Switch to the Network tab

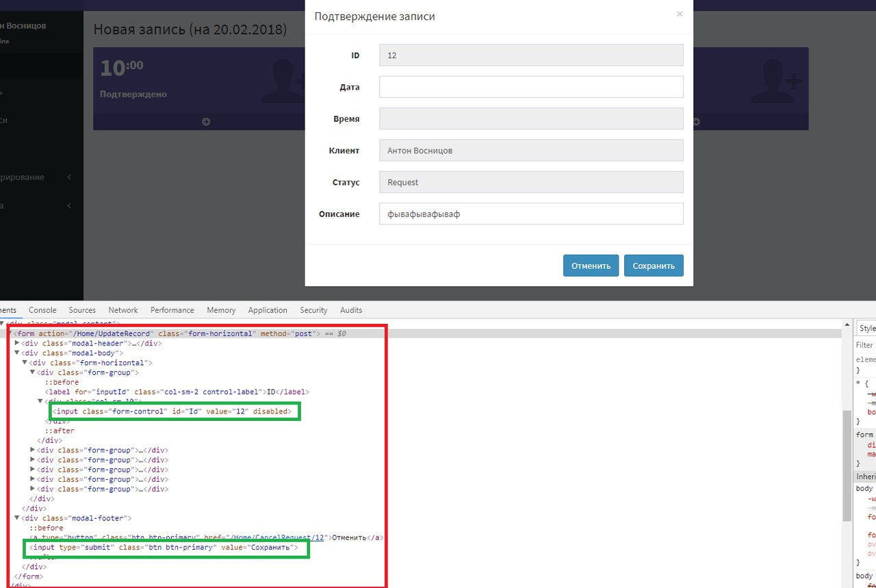point(123,310)
